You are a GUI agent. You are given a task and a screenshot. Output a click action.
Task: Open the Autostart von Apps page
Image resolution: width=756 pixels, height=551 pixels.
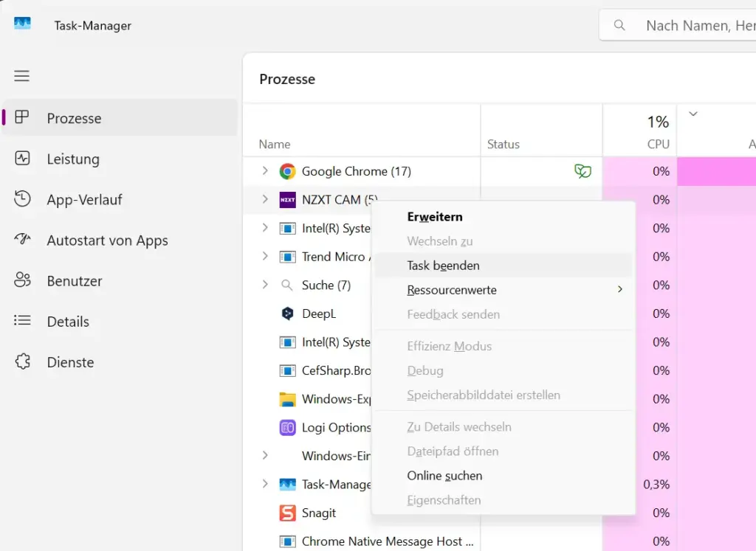120,240
